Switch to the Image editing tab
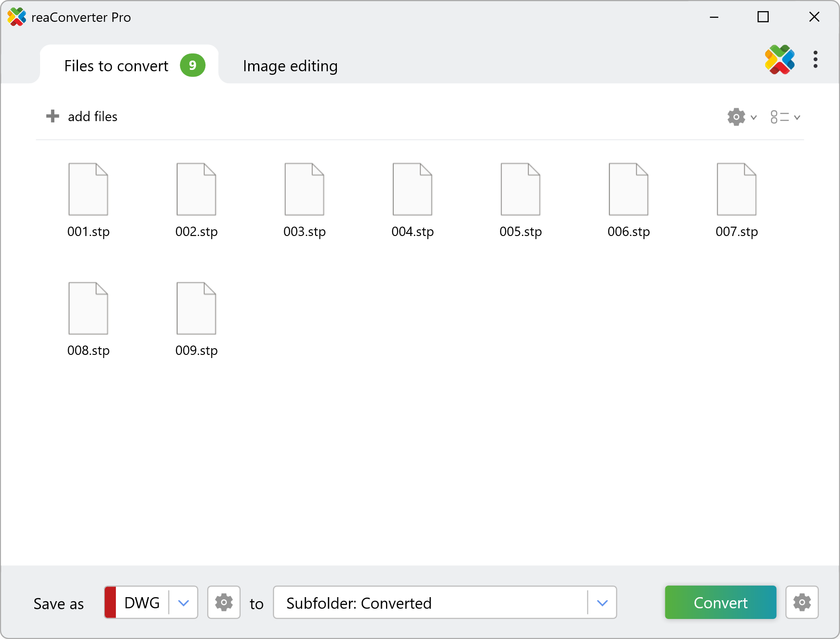 290,65
